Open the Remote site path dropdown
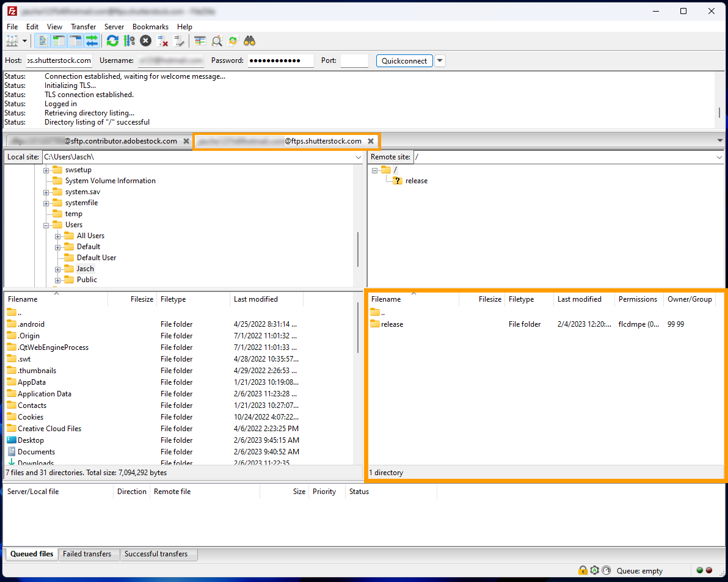The height and width of the screenshot is (582, 728). point(719,158)
